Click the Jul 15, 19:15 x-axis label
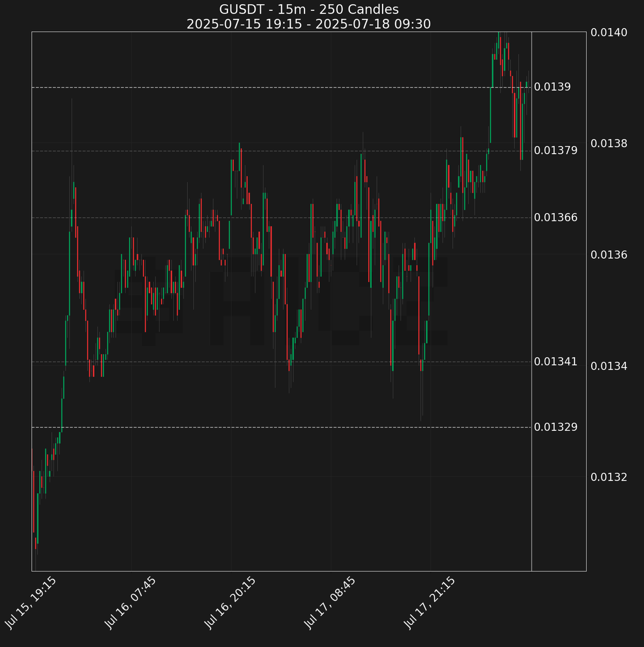The height and width of the screenshot is (647, 644). click(31, 603)
